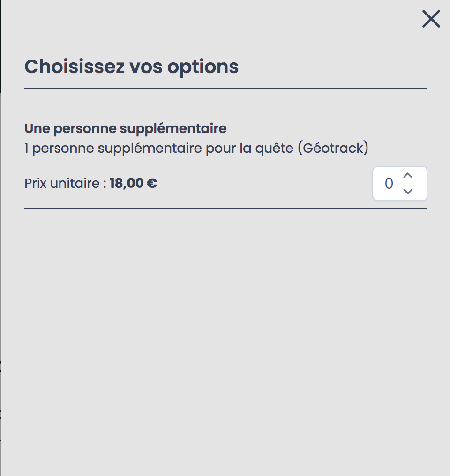This screenshot has width=450, height=476.
Task: Click the 'Prix unitaire' label
Action: tap(65, 183)
